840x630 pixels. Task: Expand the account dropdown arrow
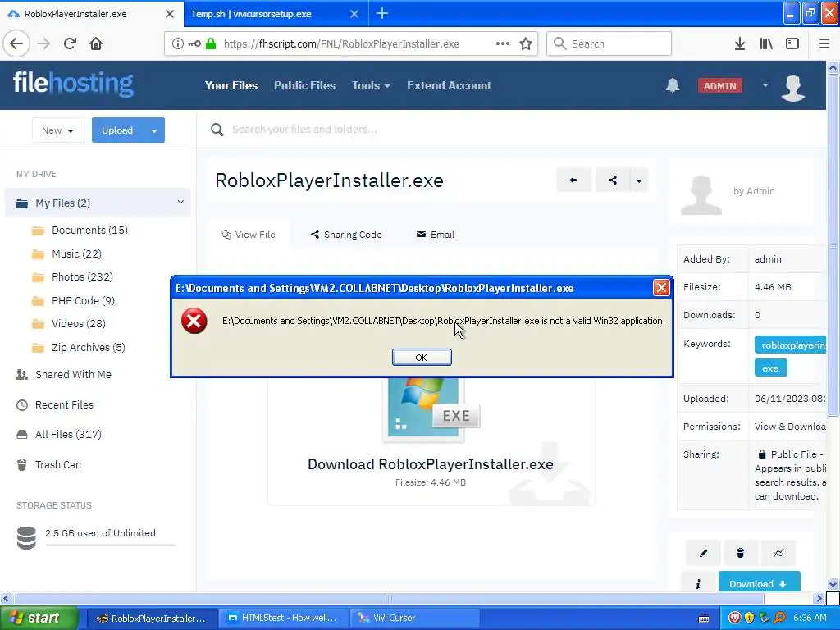(x=765, y=85)
